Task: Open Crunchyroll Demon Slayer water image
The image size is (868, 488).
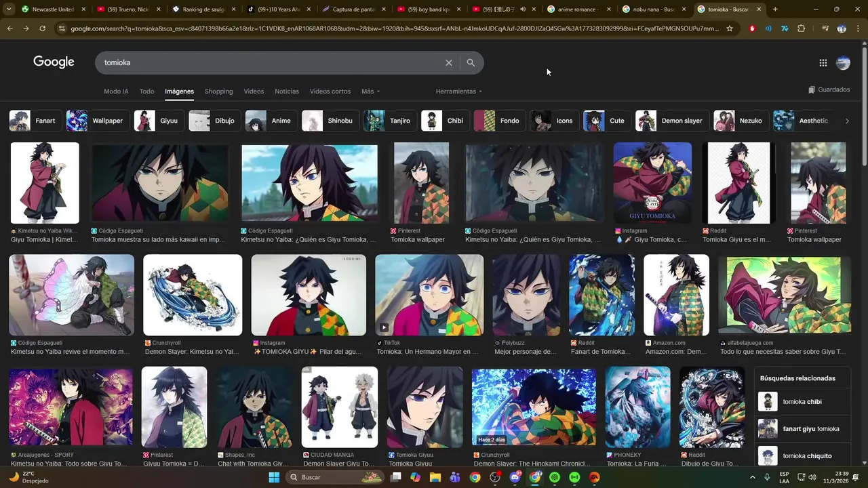Action: pos(193,295)
